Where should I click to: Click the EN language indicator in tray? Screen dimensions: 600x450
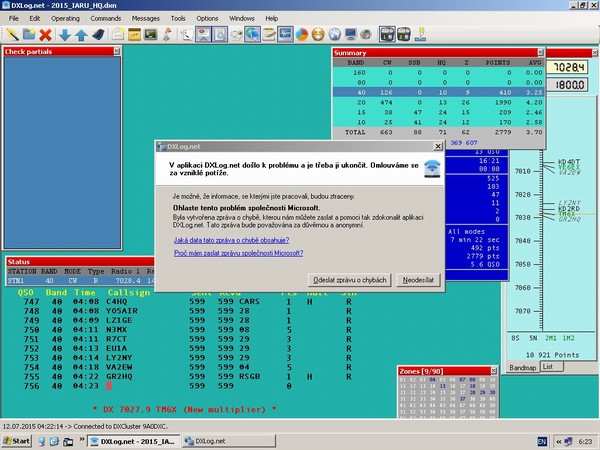tap(542, 441)
